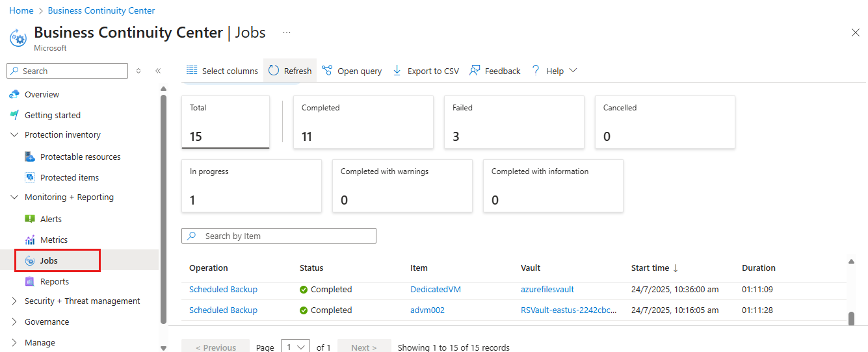Collapse the Monitoring + Reporting section
Screen dimensions: 868x352
[x=15, y=197]
